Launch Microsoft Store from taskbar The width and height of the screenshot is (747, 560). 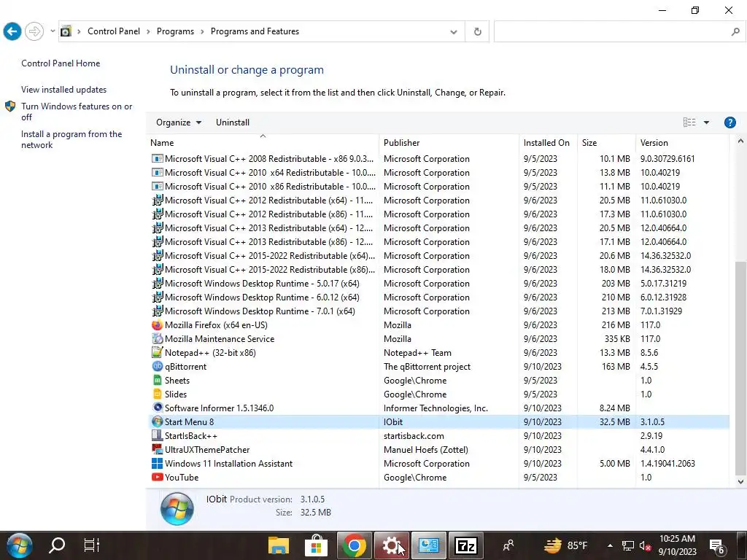[316, 545]
